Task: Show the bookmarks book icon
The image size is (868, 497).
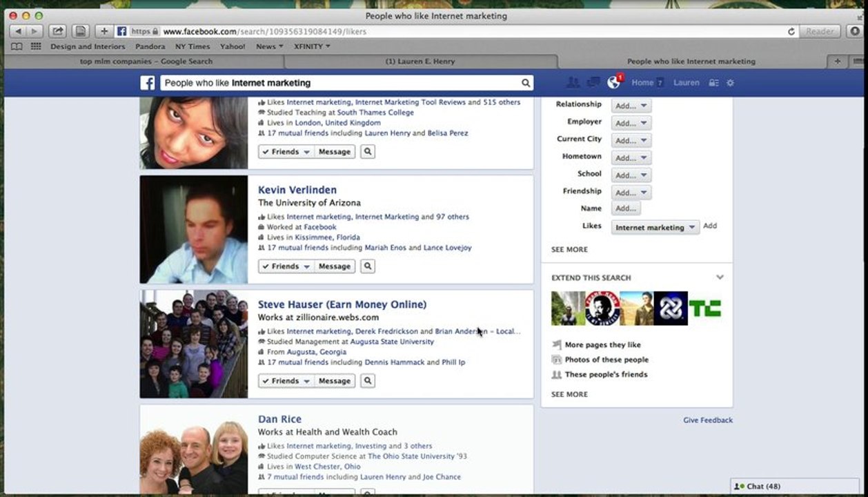Action: 17,46
